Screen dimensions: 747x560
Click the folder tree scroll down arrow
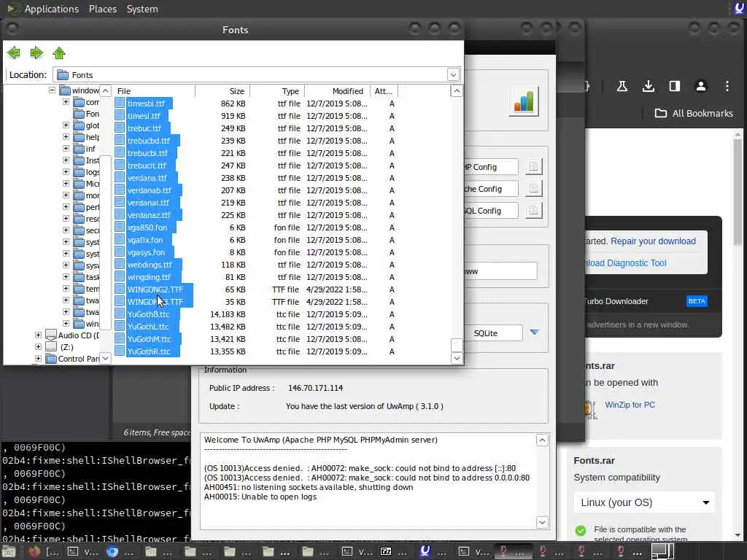[105, 358]
